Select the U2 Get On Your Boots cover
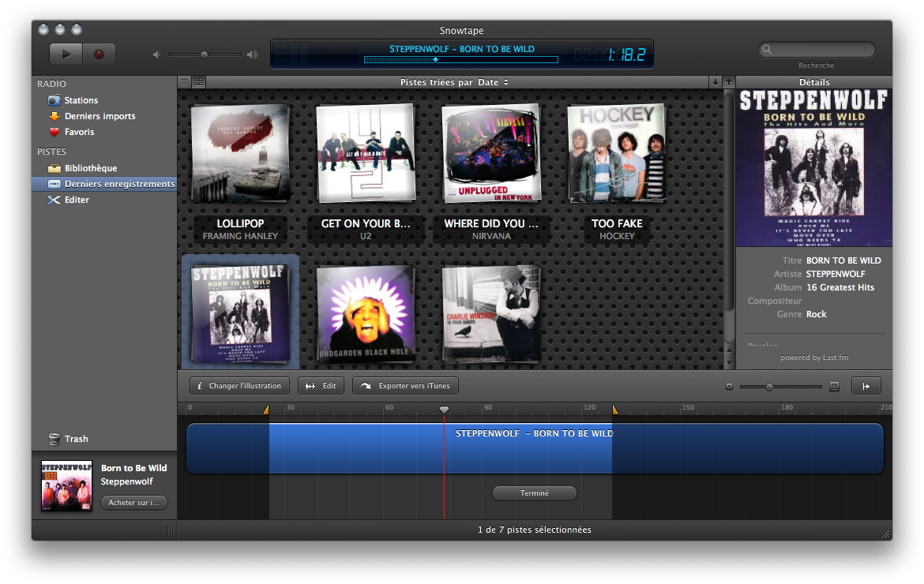The image size is (924, 584). (366, 153)
